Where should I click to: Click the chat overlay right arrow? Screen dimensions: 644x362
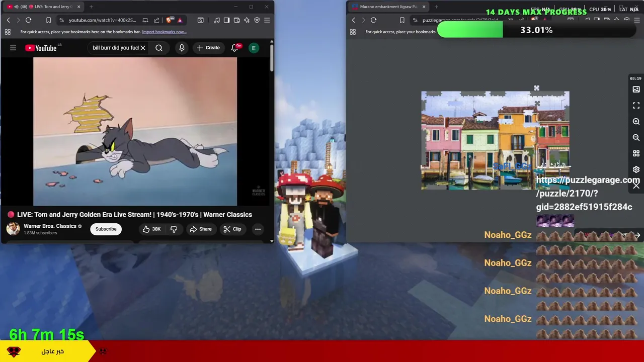pos(637,235)
